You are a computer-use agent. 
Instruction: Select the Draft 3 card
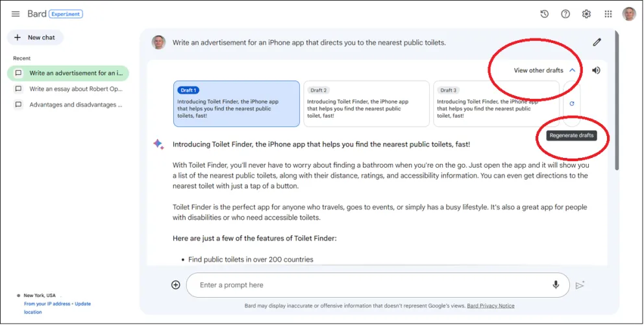[495, 103]
